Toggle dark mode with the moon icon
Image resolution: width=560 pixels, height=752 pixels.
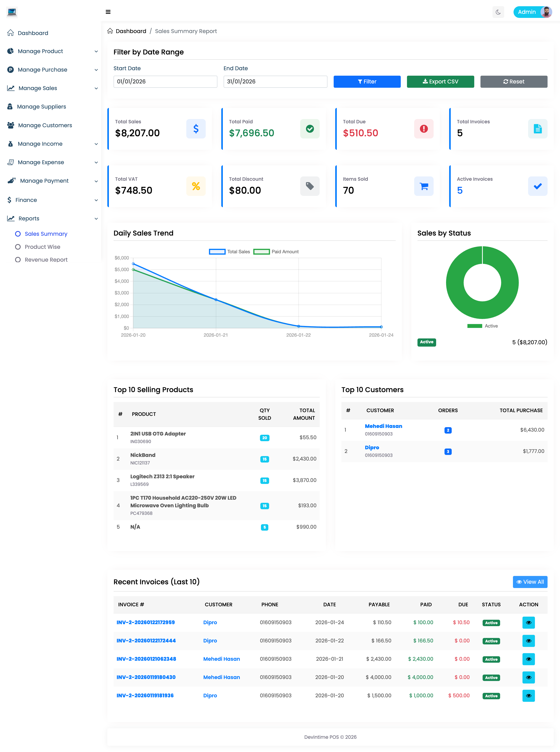pos(498,12)
